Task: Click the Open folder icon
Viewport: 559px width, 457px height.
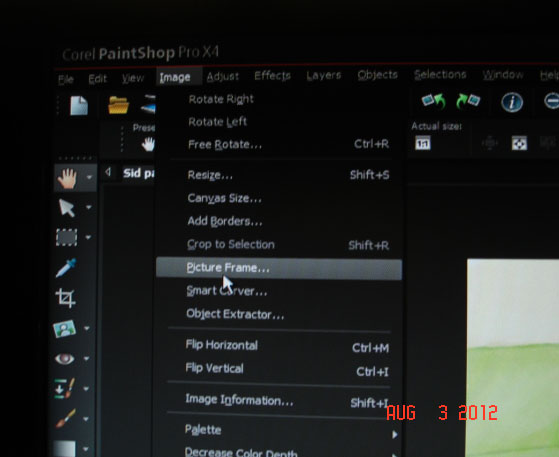Action: [118, 105]
